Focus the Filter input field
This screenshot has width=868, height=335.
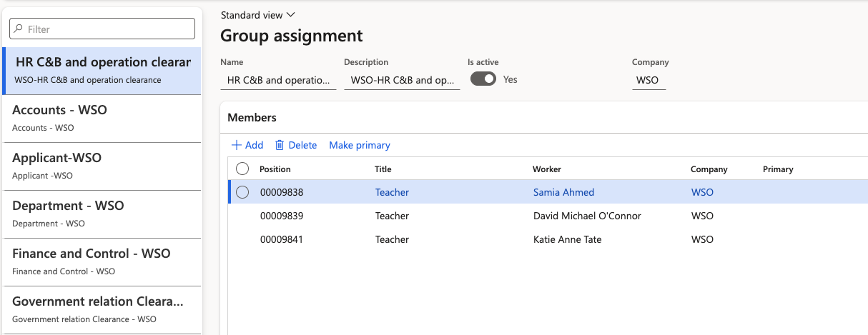coord(102,29)
